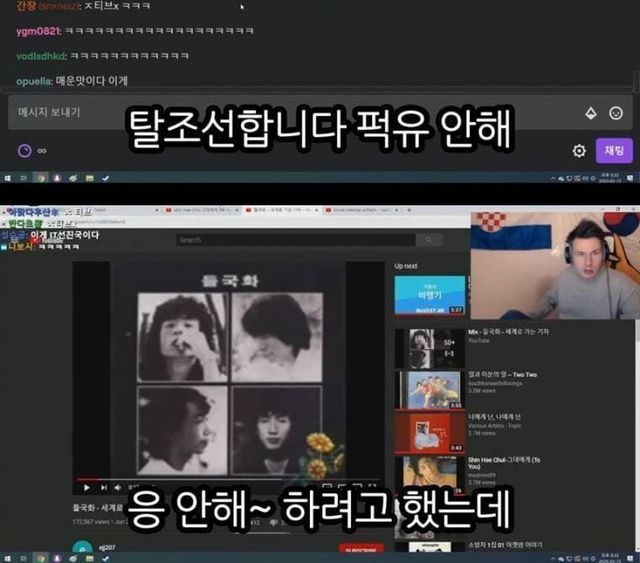Click the Windows Start button in lower taskbar
The height and width of the screenshot is (563, 640).
tap(8, 557)
